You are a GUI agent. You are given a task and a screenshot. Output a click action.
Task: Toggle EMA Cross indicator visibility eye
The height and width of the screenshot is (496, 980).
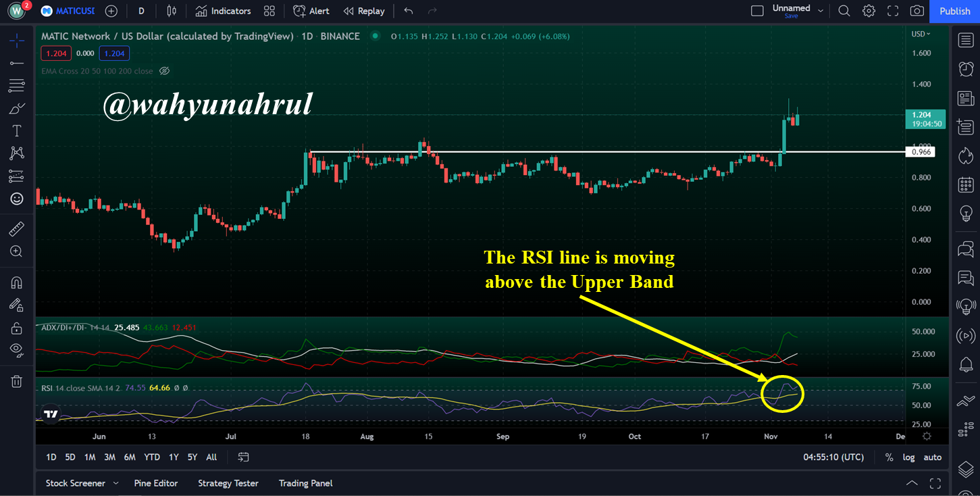point(164,71)
